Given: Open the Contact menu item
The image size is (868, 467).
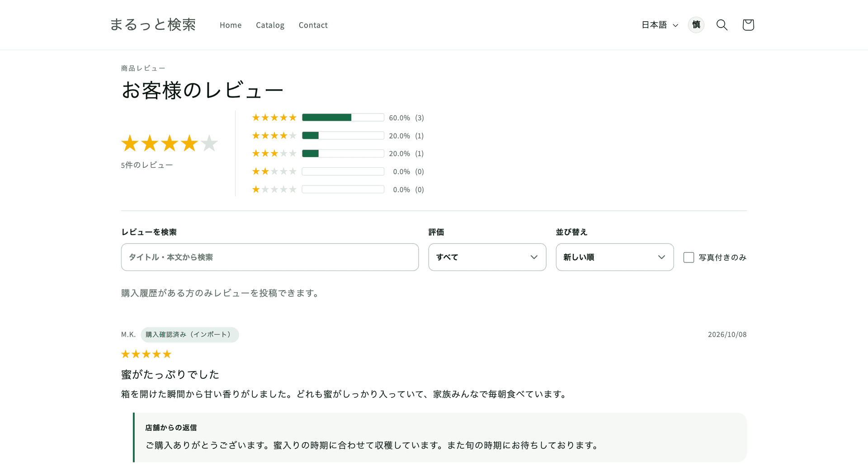Looking at the screenshot, I should pos(313,25).
